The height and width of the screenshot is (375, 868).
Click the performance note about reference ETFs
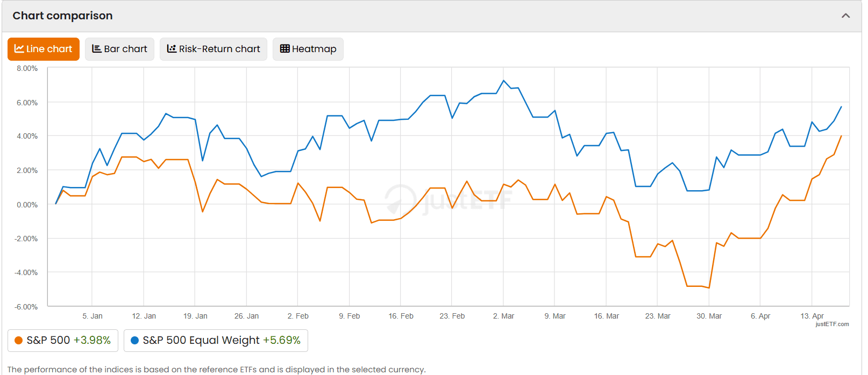216,370
